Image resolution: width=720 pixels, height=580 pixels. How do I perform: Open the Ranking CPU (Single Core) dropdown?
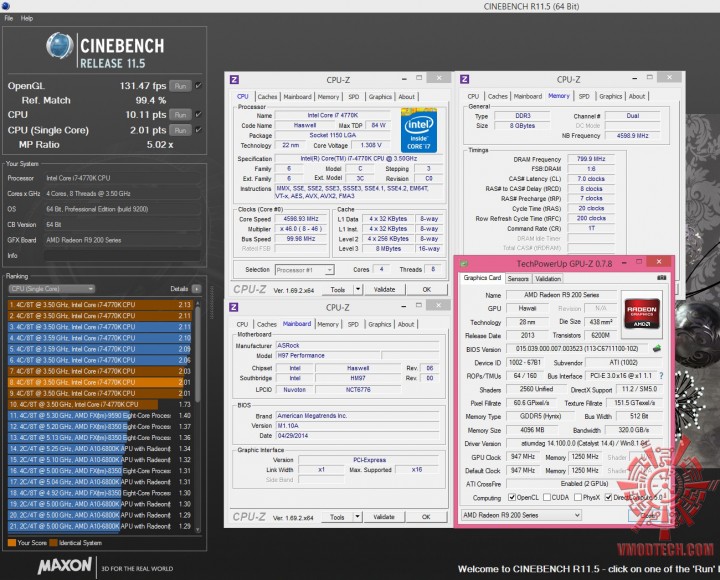pyautogui.click(x=51, y=289)
